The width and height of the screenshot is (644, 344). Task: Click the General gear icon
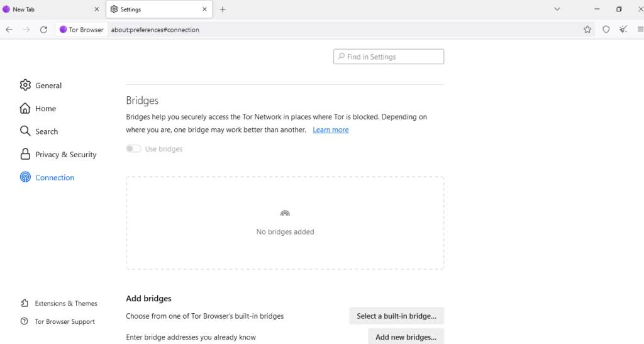click(x=25, y=85)
